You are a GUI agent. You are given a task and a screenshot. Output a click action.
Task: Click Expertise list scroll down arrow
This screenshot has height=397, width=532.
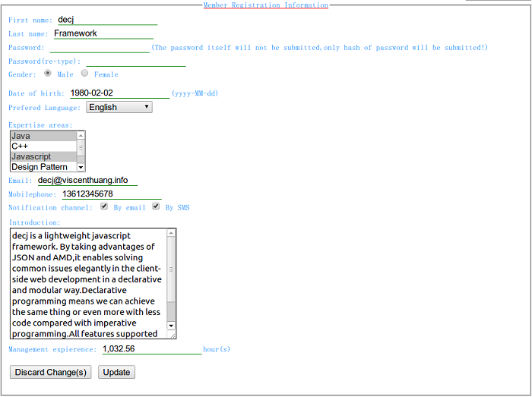[x=81, y=167]
